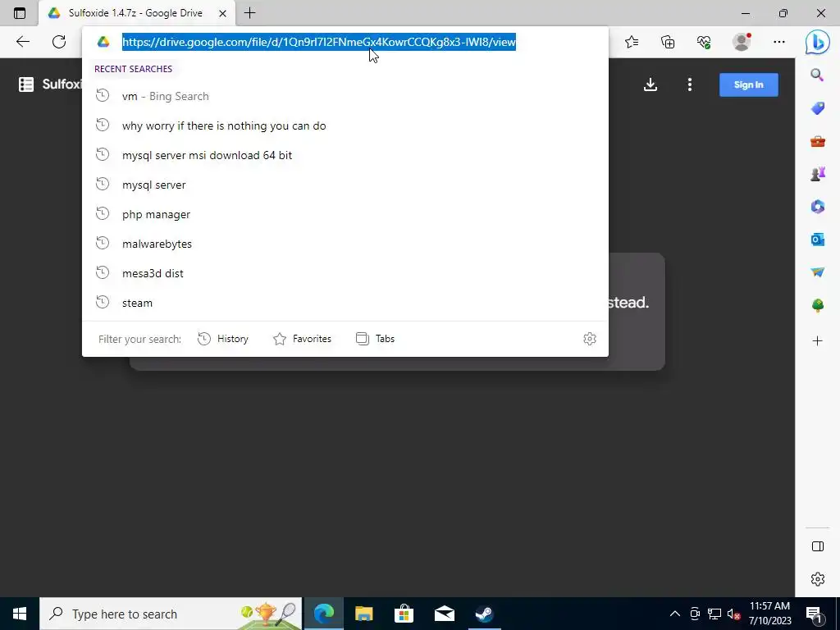The height and width of the screenshot is (630, 840).
Task: Open the Drop paper plane icon in sidebar
Action: (818, 272)
